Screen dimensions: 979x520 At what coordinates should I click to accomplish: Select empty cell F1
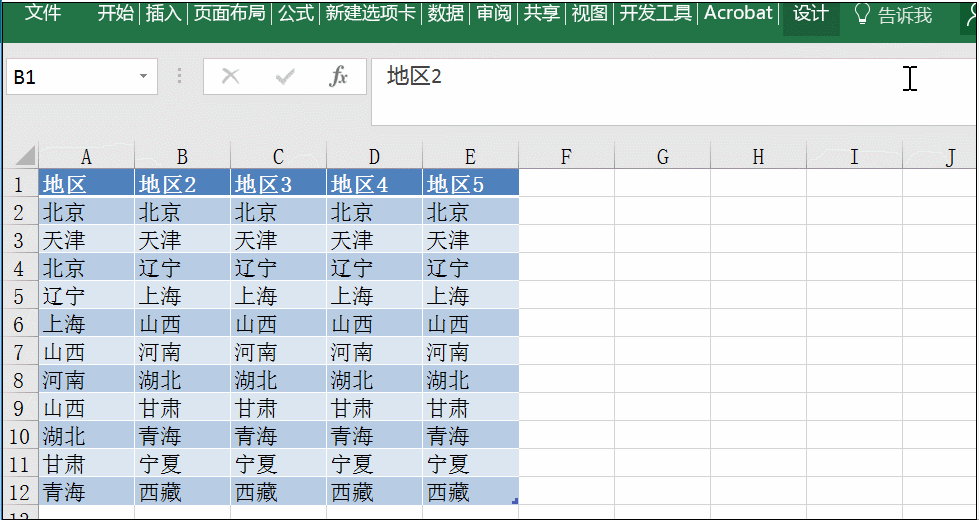point(566,184)
